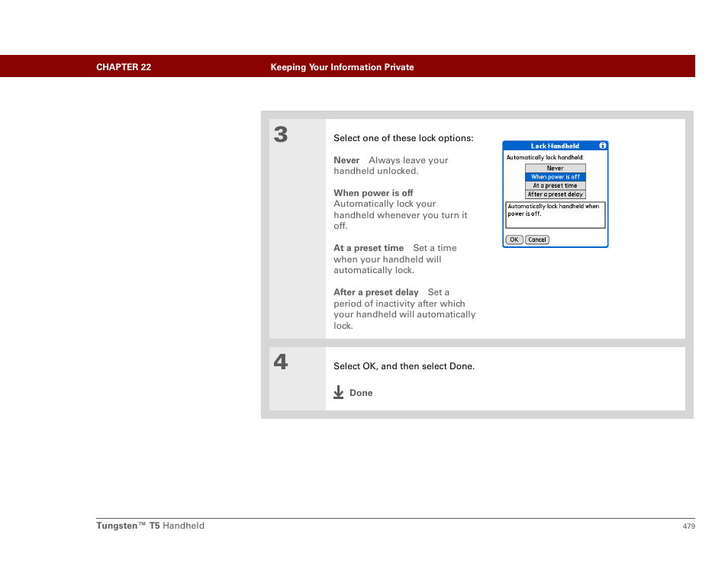Click the description box reading 'Automatically lock handheld when power is off.'
The height and width of the screenshot is (563, 728).
(x=556, y=215)
